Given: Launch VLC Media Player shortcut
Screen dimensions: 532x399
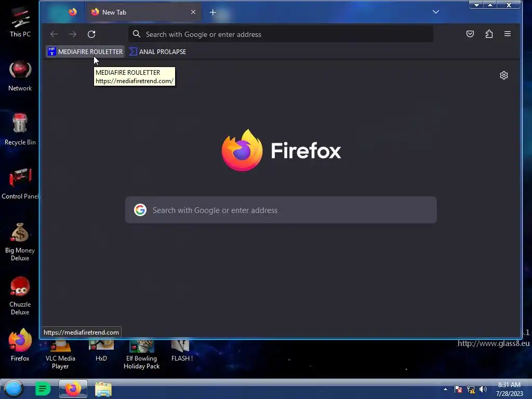Looking at the screenshot, I should [60, 355].
